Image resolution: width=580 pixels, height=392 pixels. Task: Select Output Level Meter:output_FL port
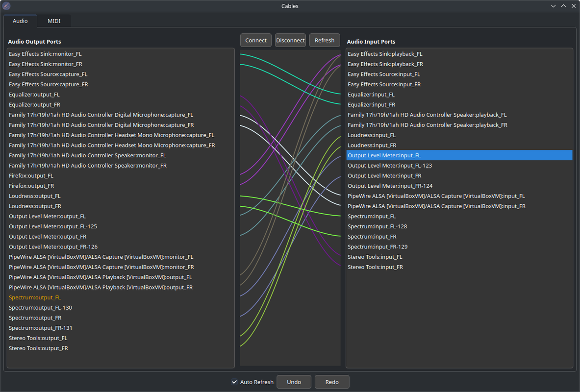point(121,217)
